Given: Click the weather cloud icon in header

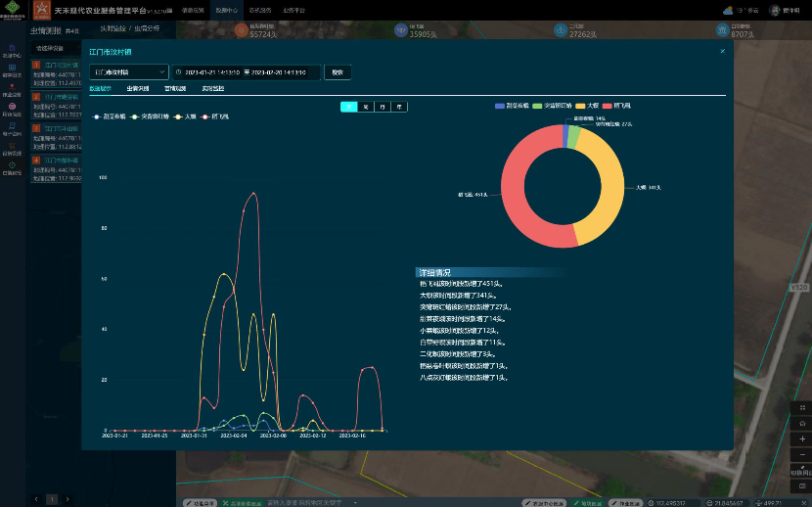Looking at the screenshot, I should (x=728, y=10).
